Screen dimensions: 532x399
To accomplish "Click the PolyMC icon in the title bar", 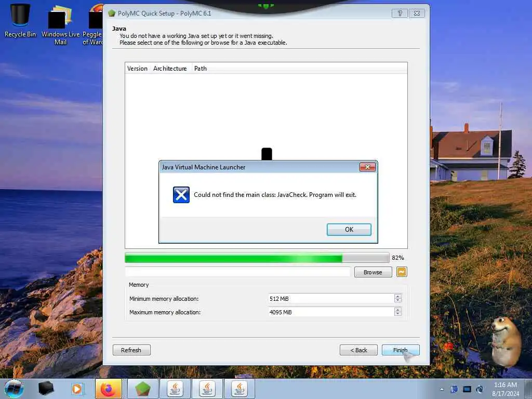I will 112,13.
